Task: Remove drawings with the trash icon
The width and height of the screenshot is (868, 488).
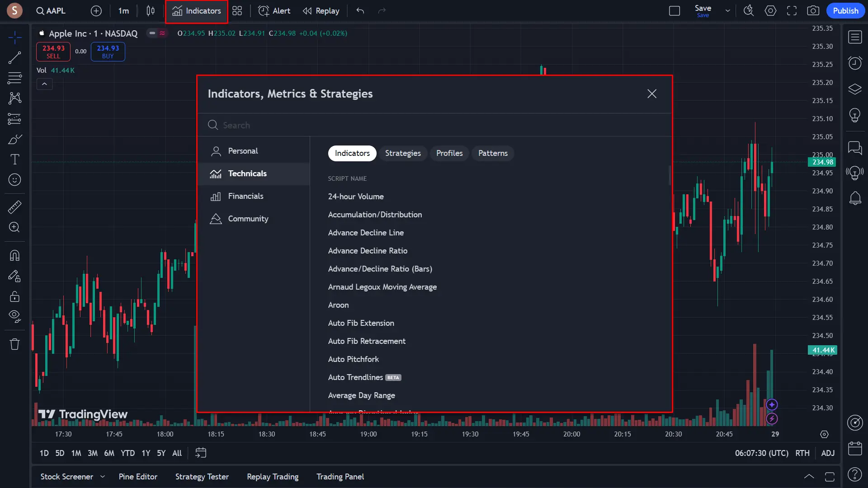Action: tap(15, 344)
